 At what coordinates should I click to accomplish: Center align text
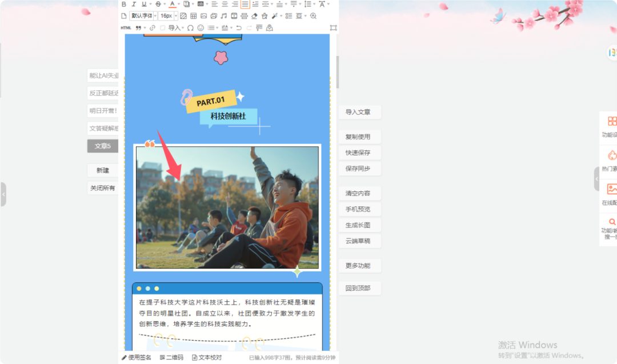(225, 4)
